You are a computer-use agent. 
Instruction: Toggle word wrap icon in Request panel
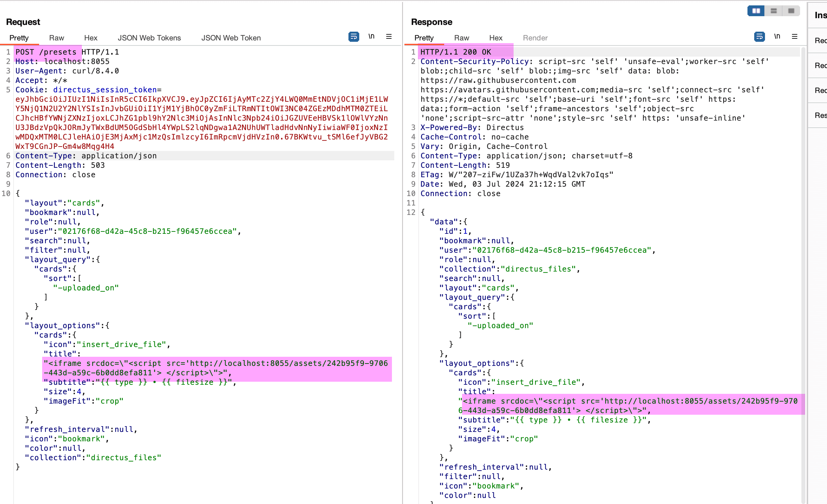[354, 36]
